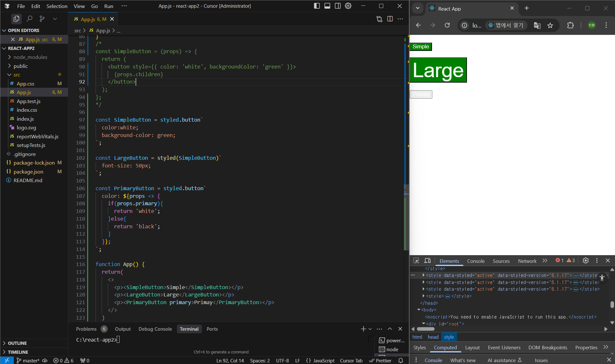This screenshot has height=364, width=615.
Task: Expand the OUTLINE section
Action: (x=17, y=343)
